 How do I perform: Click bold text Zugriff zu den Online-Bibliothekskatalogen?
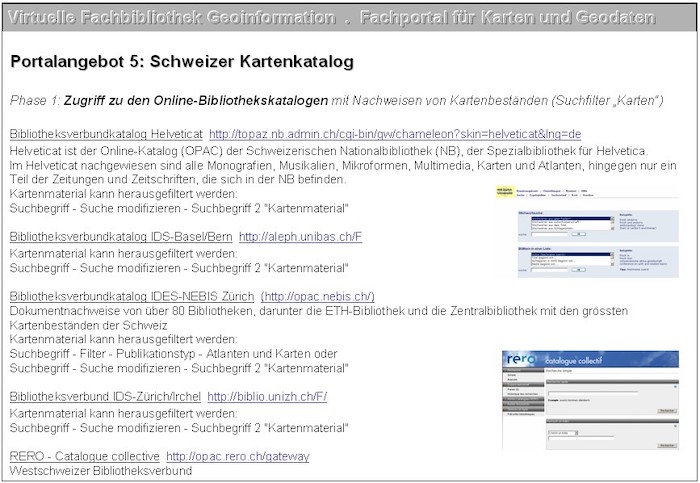[x=196, y=100]
